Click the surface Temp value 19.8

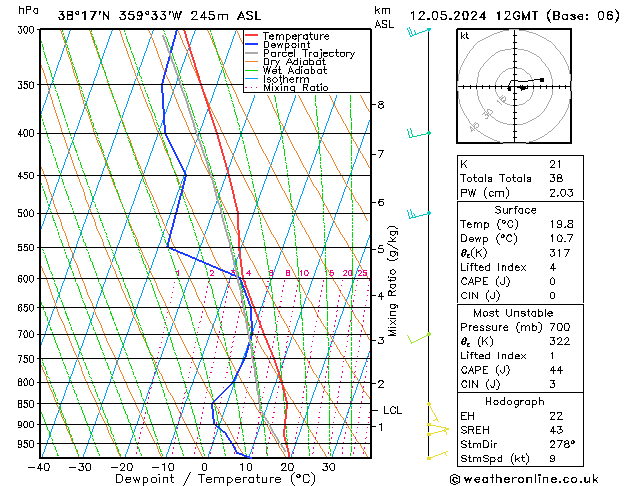click(561, 224)
